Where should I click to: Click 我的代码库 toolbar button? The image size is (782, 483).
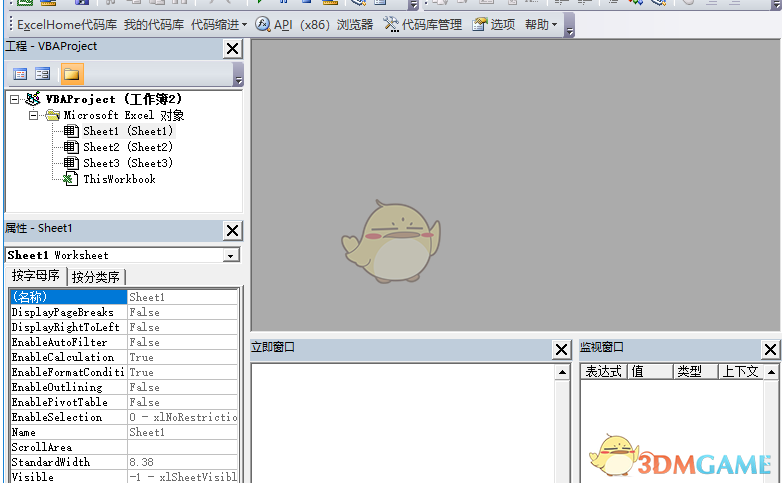(x=154, y=24)
